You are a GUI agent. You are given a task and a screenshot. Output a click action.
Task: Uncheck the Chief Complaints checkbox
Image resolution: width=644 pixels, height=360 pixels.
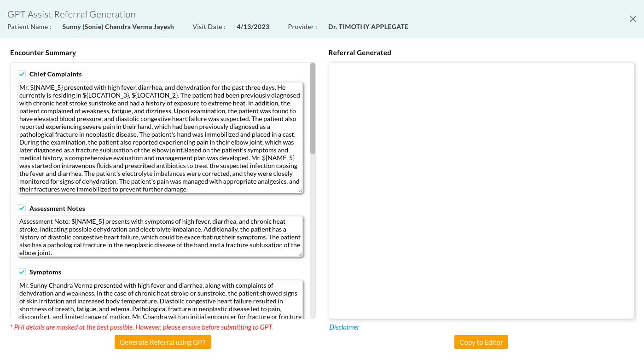pyautogui.click(x=22, y=74)
